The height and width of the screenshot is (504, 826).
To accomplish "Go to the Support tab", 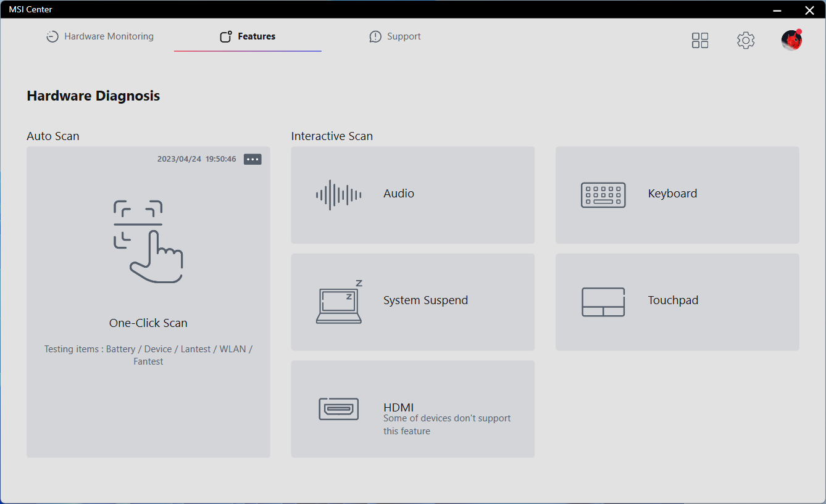I will [x=395, y=36].
